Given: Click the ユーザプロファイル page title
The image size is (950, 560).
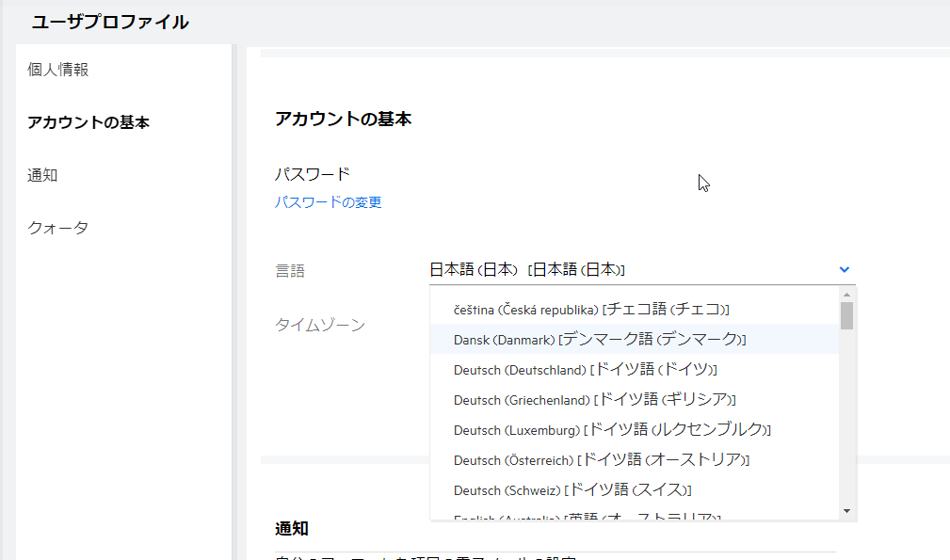Looking at the screenshot, I should [x=110, y=22].
